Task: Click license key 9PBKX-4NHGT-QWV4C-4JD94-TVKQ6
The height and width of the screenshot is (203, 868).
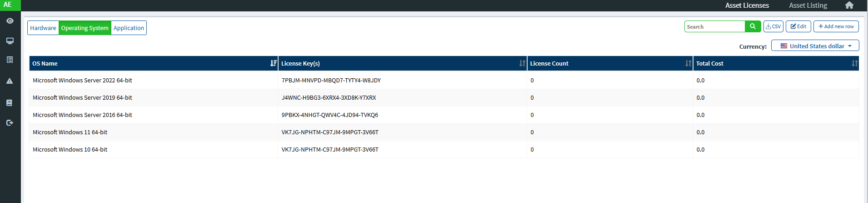Action: click(330, 115)
